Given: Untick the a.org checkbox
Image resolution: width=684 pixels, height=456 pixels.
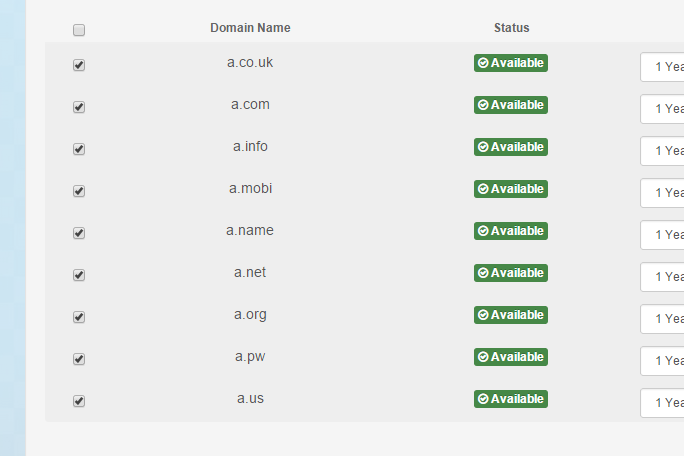Looking at the screenshot, I should [x=79, y=317].
